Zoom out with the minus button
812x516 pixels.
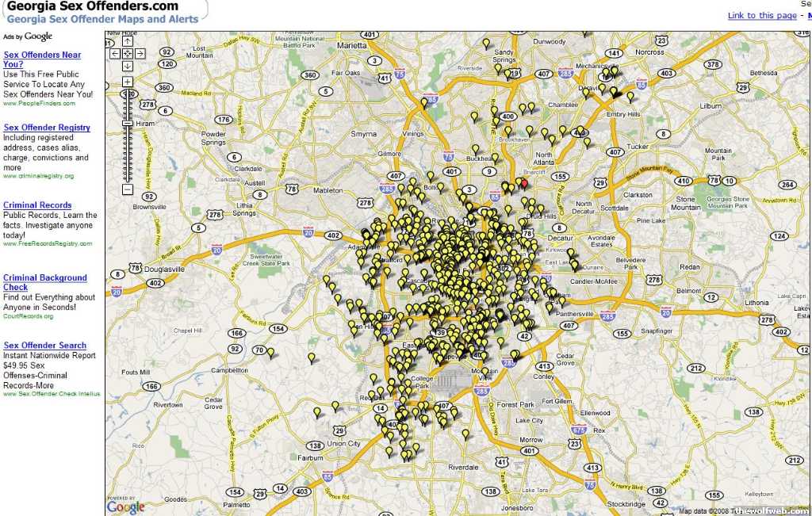128,189
